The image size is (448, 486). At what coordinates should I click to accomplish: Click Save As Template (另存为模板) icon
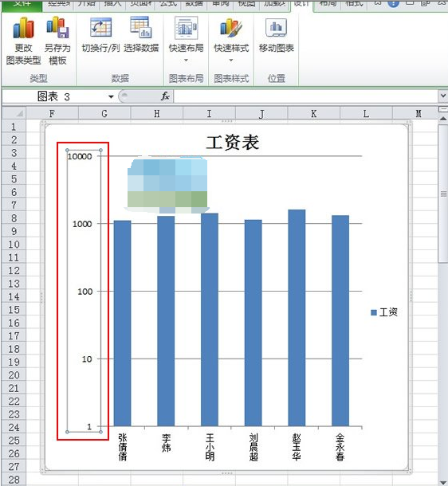coord(57,41)
